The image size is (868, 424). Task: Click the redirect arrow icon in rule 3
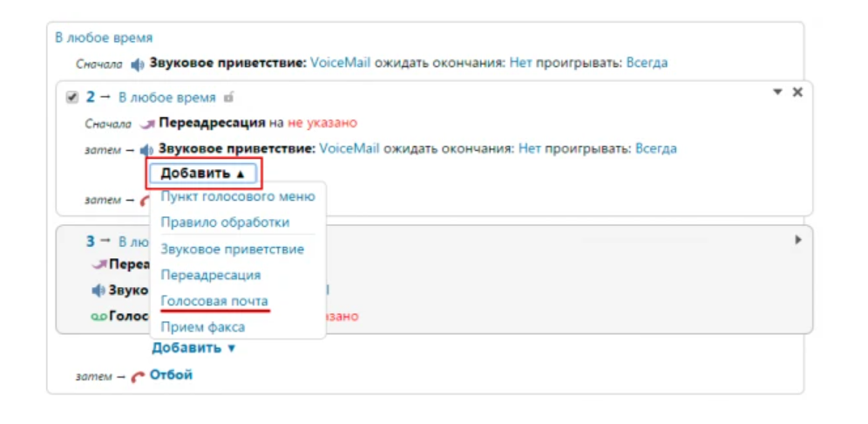point(99,264)
